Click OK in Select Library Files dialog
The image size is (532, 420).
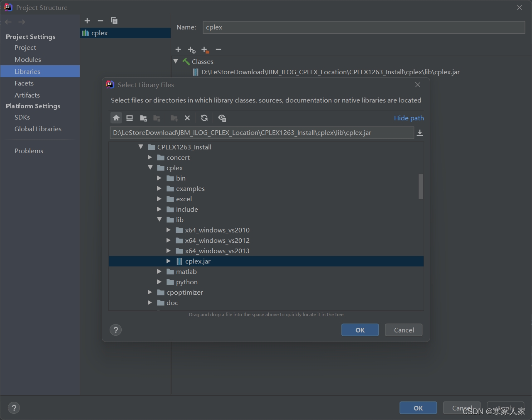(x=360, y=330)
